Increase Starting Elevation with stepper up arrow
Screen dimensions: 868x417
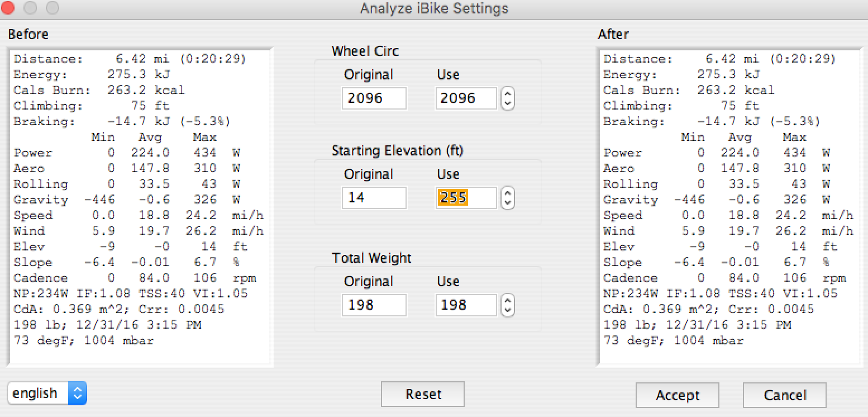(x=507, y=193)
